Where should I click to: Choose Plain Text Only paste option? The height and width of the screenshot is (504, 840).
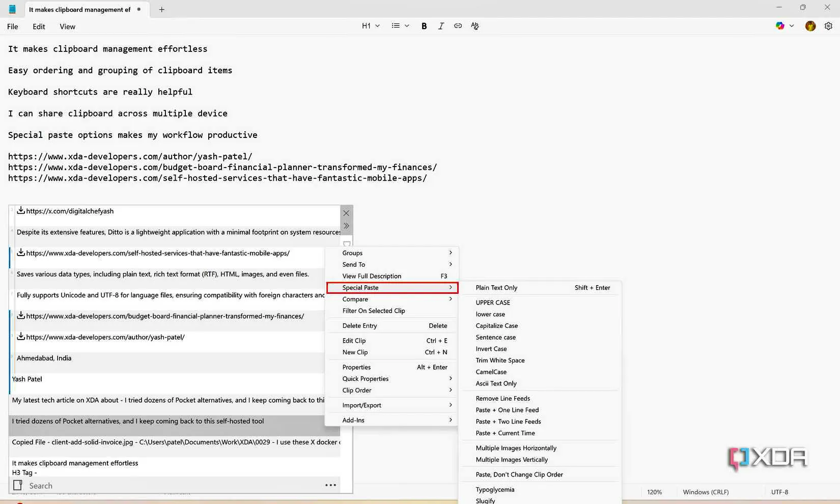pyautogui.click(x=496, y=288)
